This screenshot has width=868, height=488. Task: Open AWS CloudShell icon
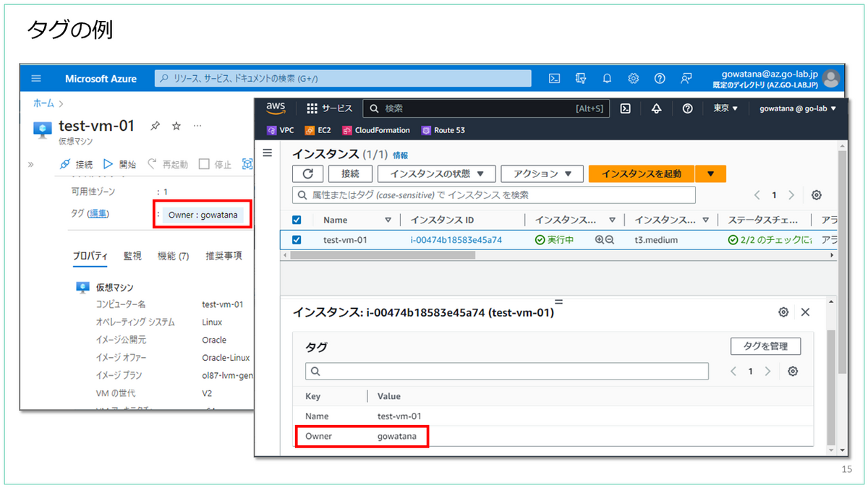pos(626,108)
